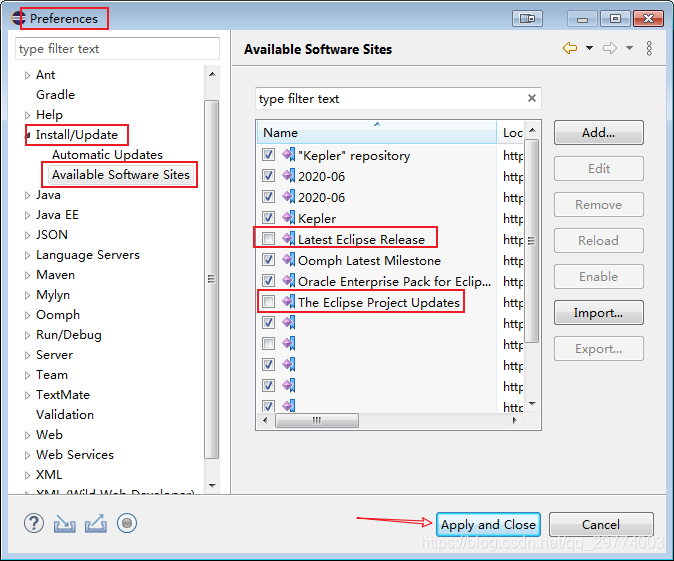Screen dimensions: 674x561
Task: Click the Cancel button
Action: pyautogui.click(x=601, y=524)
